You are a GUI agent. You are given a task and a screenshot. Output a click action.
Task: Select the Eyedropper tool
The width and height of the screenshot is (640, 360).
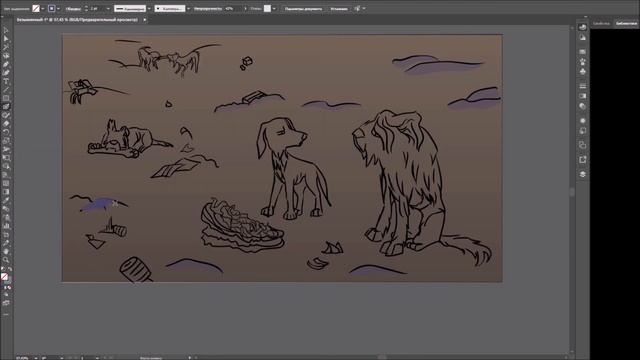(x=6, y=200)
